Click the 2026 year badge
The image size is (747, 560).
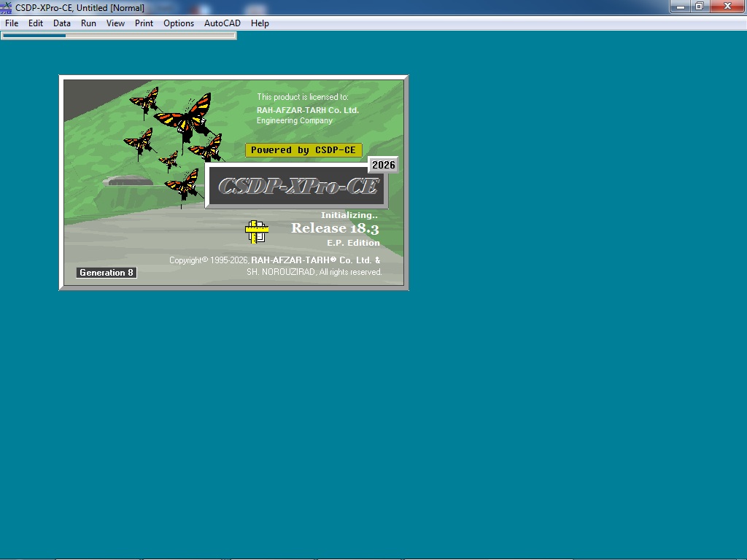tap(384, 165)
